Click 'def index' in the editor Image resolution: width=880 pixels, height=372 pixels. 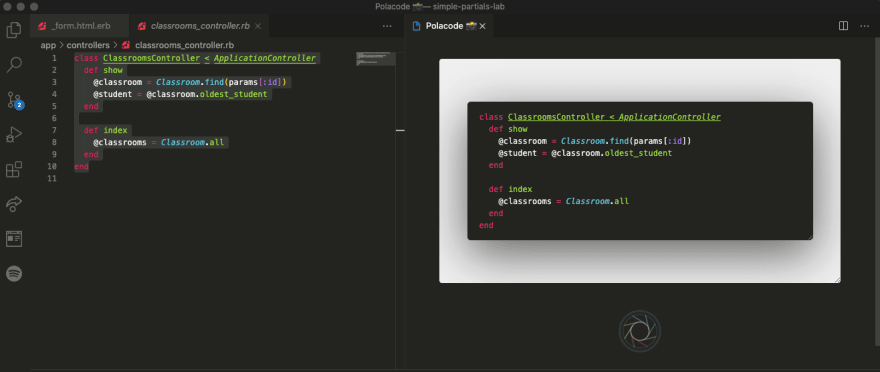click(x=106, y=130)
